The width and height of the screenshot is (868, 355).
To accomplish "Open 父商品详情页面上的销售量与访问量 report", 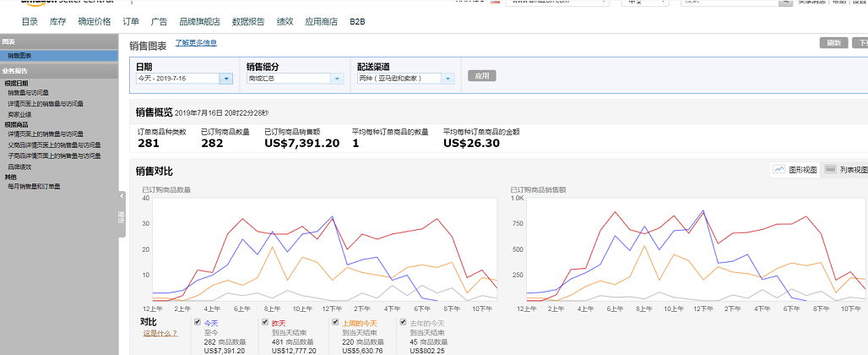I will coord(54,145).
